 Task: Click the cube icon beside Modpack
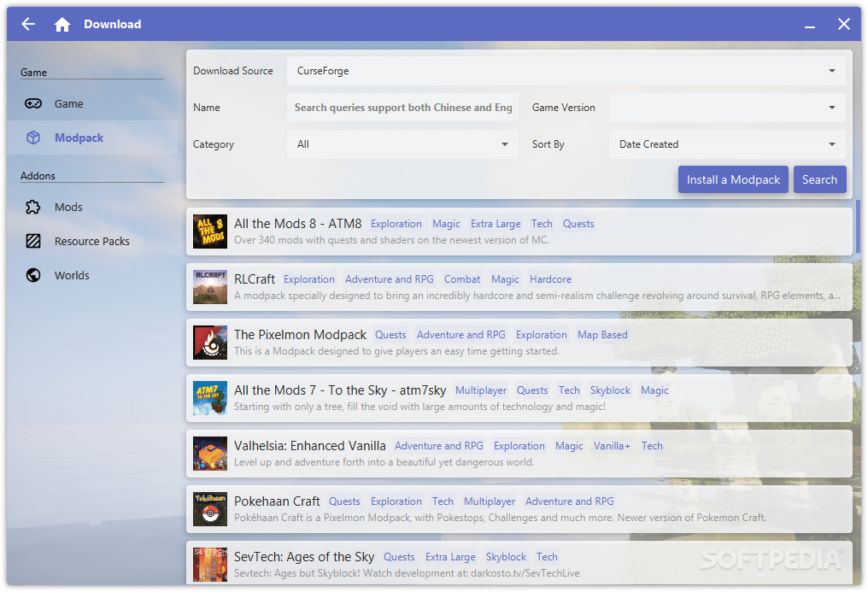pos(33,138)
